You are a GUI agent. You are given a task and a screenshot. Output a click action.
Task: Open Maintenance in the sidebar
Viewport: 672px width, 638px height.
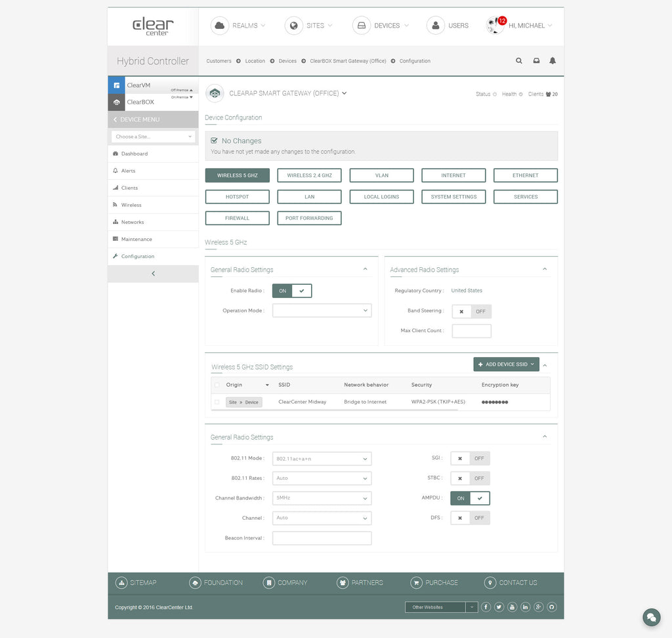[153, 239]
